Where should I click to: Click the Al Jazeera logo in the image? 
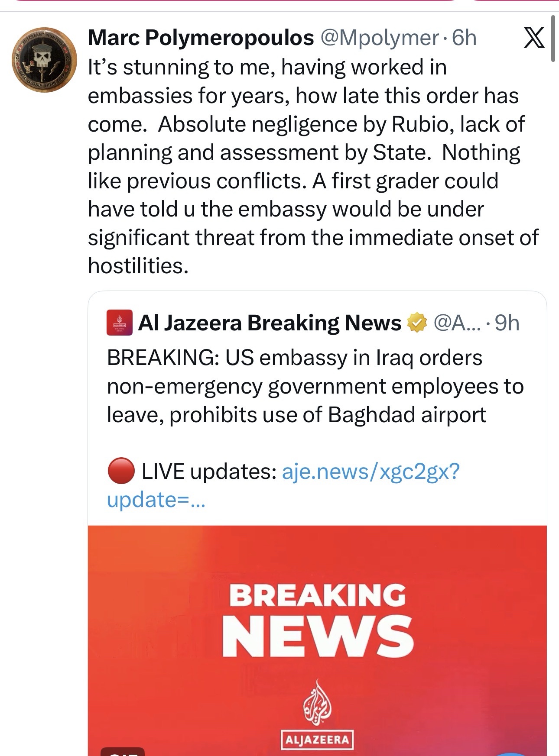tap(317, 714)
